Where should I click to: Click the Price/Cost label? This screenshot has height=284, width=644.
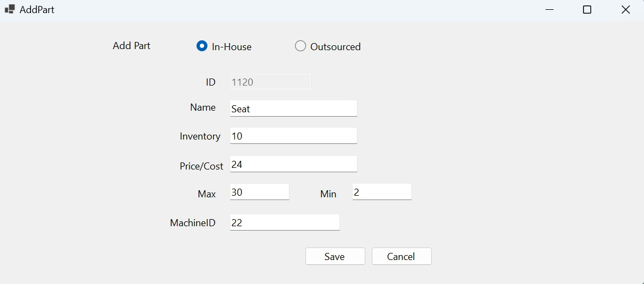coord(201,166)
